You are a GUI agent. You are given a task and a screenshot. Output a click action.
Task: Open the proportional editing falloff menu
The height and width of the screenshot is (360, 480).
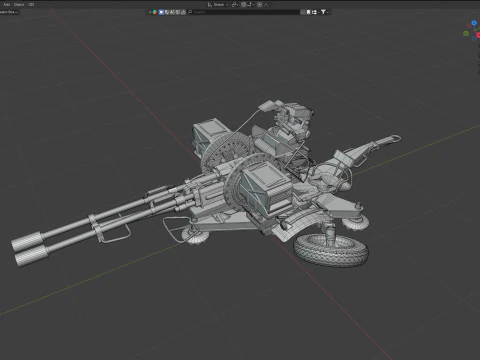(x=266, y=5)
